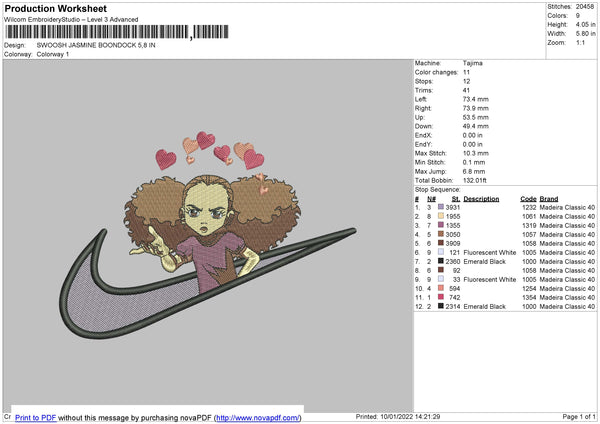The width and height of the screenshot is (600, 424).
Task: Click the Down value 49.4 mm
Action: coord(476,126)
